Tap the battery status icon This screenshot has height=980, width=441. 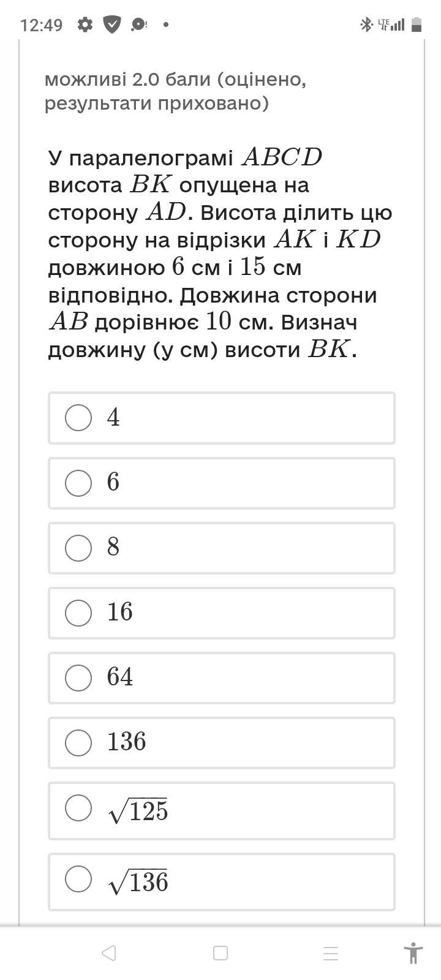[417, 24]
